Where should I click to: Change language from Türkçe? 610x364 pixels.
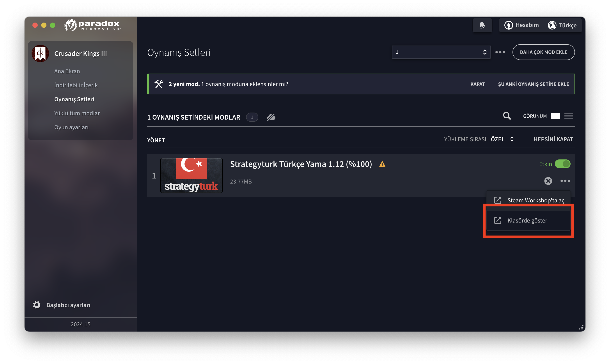click(562, 25)
